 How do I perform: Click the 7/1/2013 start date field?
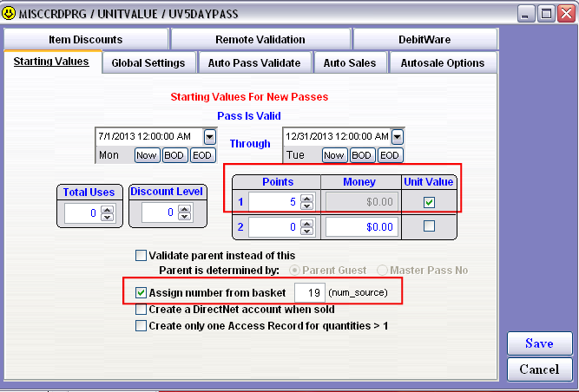[x=149, y=136]
